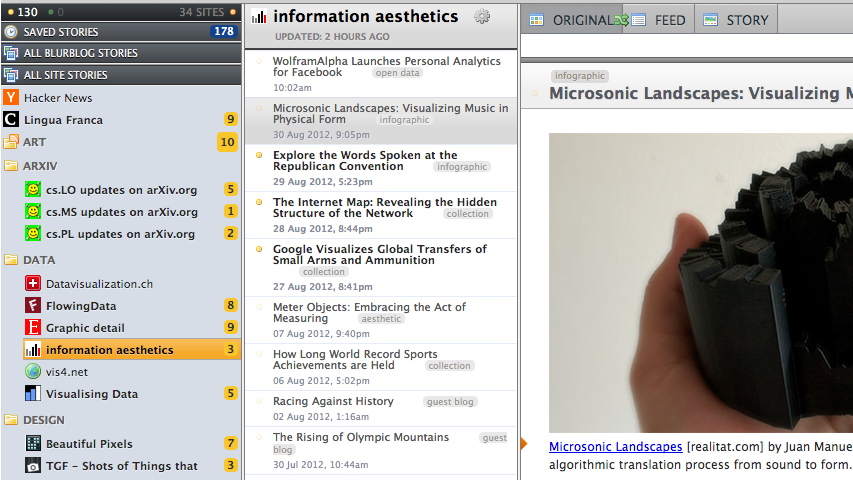Screen dimensions: 853x480
Task: Click cs.PL updates smiley icon
Action: pyautogui.click(x=33, y=233)
